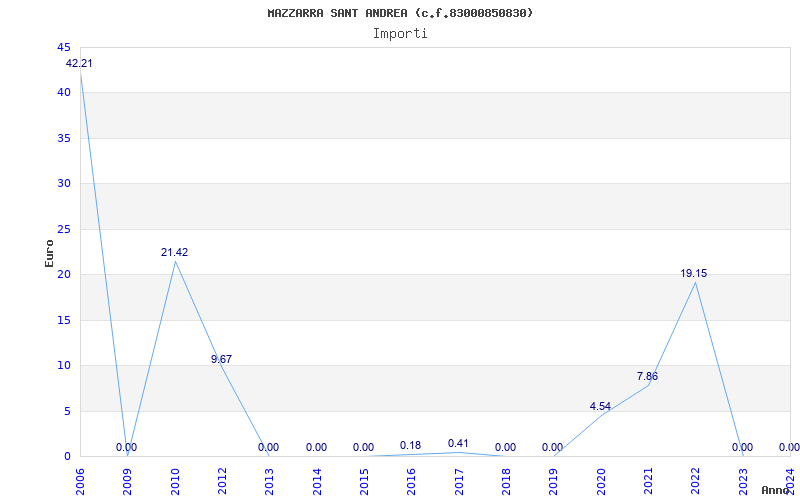Select the year 2018 axis label

click(506, 481)
